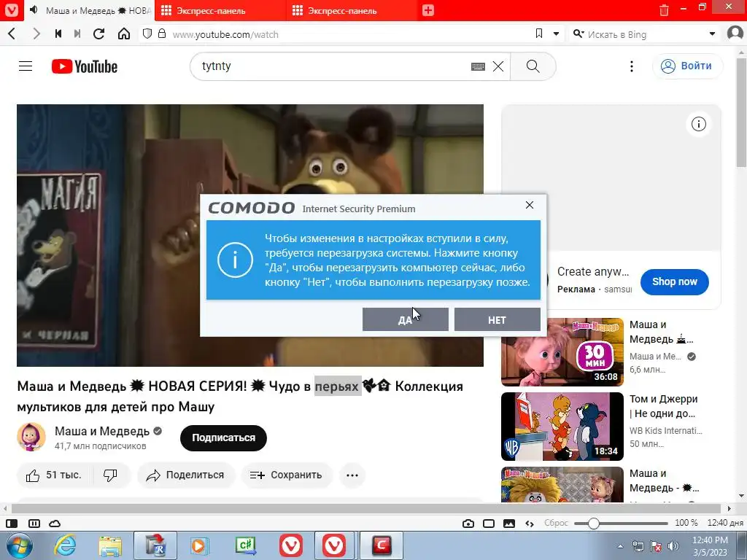Open the Vivaldi sync cloud icon
Image resolution: width=747 pixels, height=560 pixels.
pyautogui.click(x=55, y=524)
